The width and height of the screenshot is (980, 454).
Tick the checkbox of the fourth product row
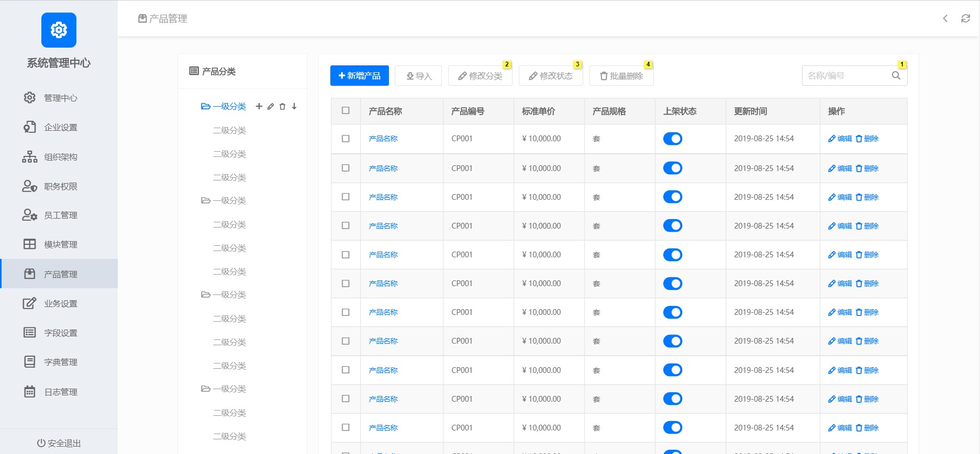[346, 225]
